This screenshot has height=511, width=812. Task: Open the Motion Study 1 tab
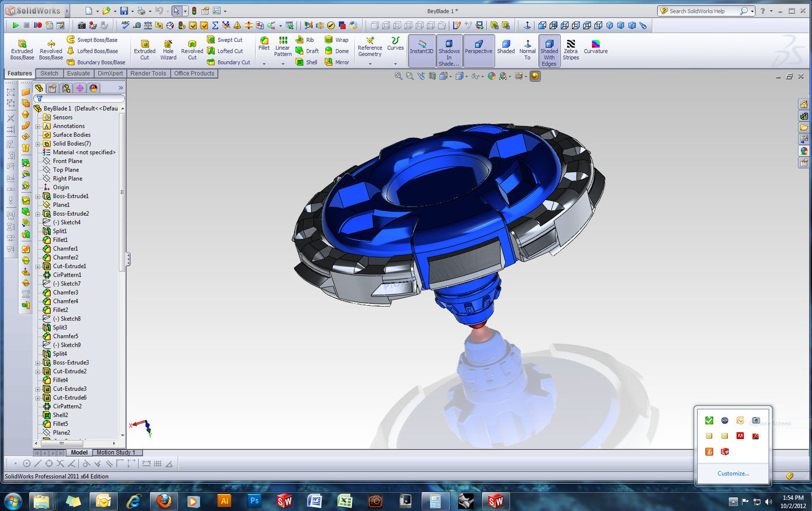[x=117, y=452]
